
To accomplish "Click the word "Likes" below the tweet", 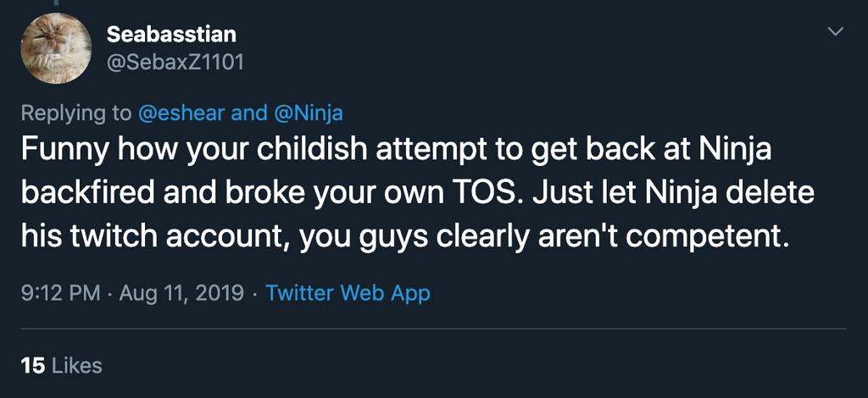I will click(77, 366).
